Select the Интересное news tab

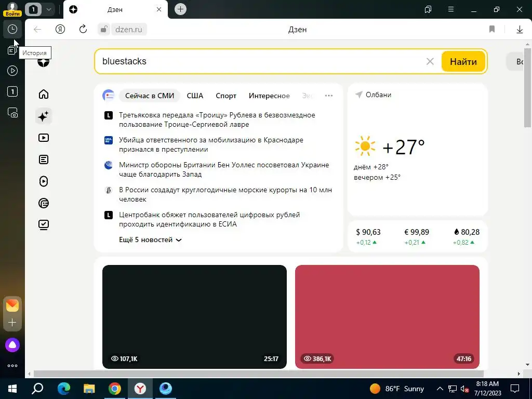coord(269,96)
